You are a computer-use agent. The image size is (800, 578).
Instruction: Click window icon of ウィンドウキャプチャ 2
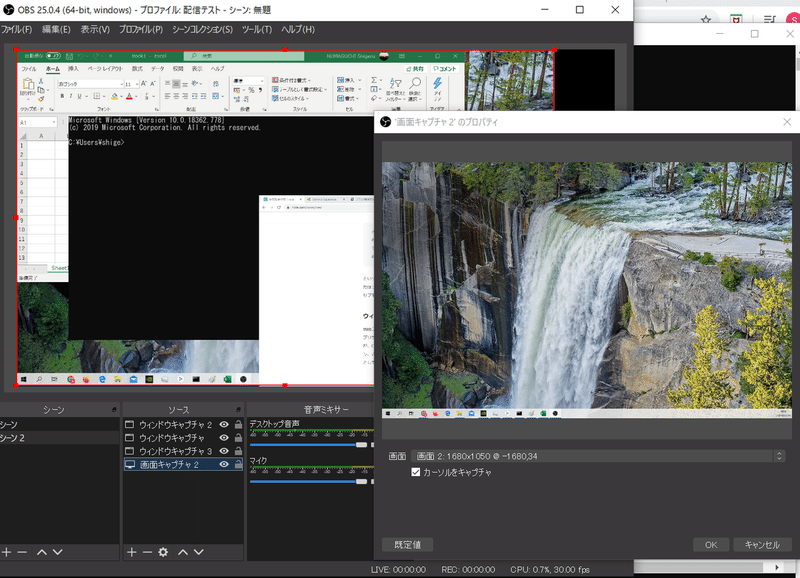[x=130, y=424]
